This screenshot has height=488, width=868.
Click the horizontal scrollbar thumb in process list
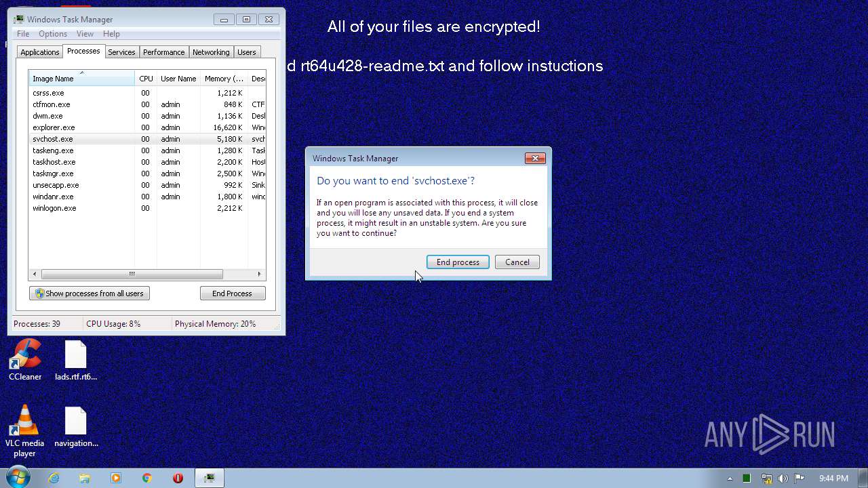(132, 274)
